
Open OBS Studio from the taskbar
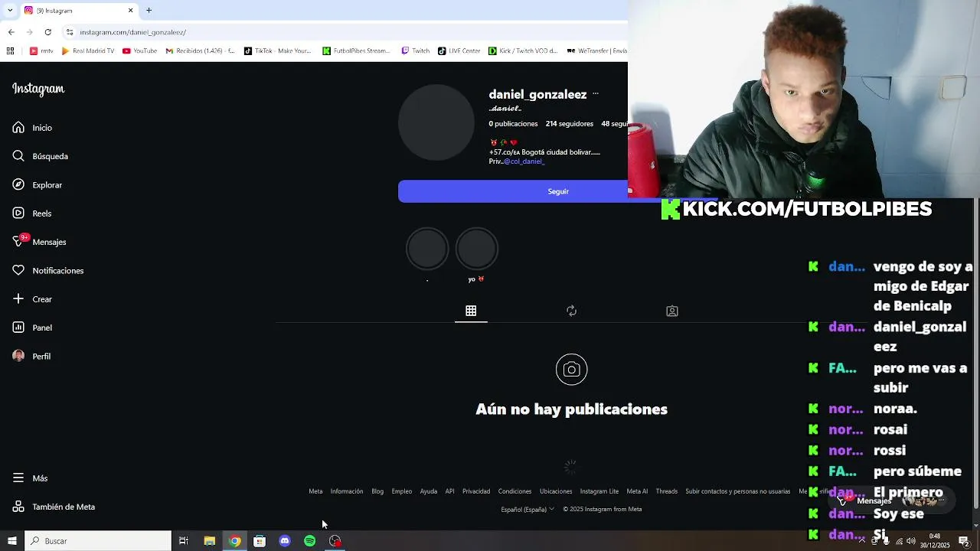(x=335, y=541)
